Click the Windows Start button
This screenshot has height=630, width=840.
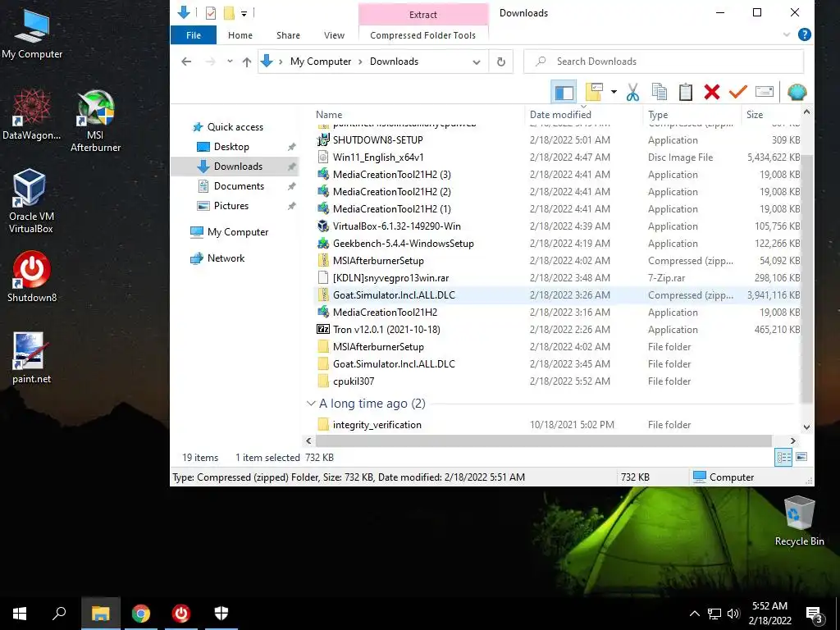[20, 614]
